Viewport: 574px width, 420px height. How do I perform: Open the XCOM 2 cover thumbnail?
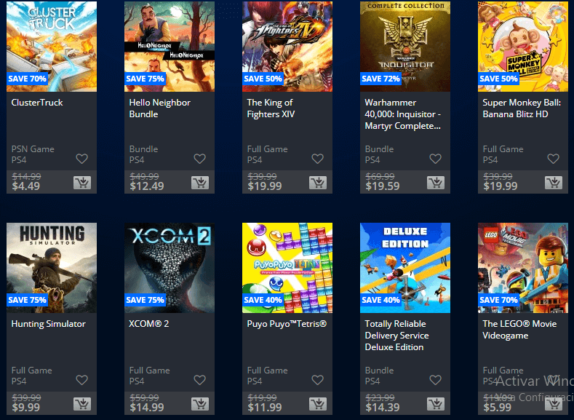[169, 268]
